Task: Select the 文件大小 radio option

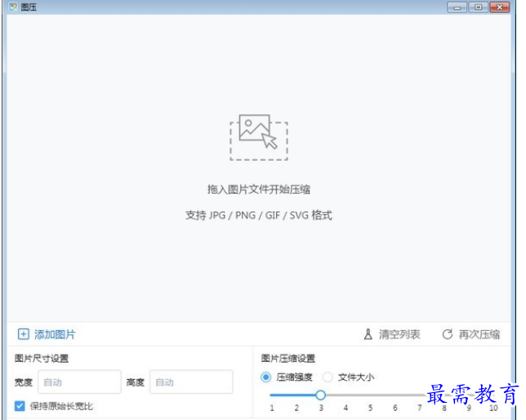Action: [328, 378]
